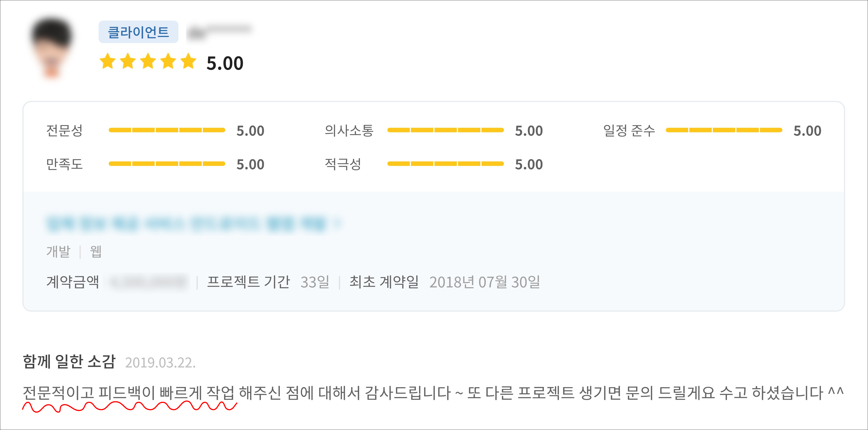This screenshot has height=430, width=868.
Task: Click the 2018년 07월 30일 contract date
Action: point(484,282)
